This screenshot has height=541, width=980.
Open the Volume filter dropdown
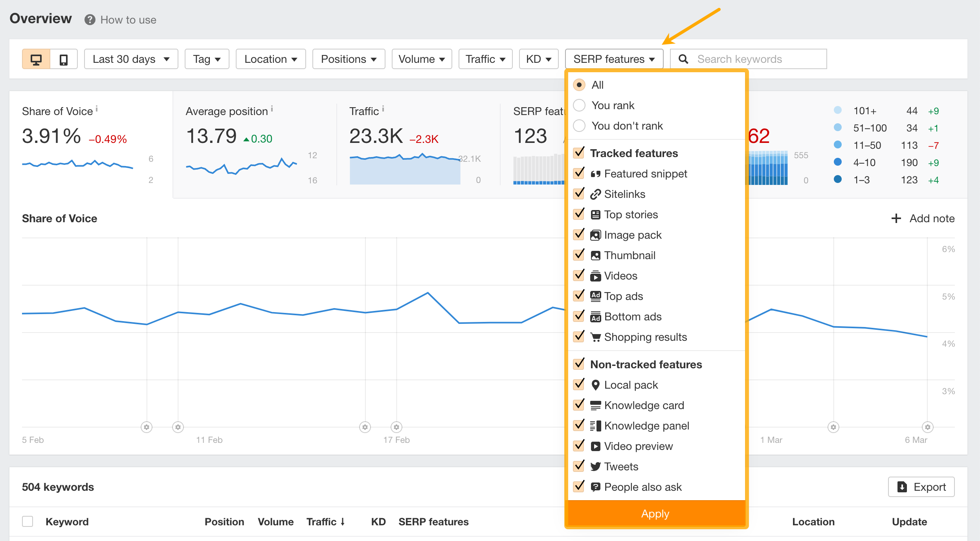click(422, 59)
